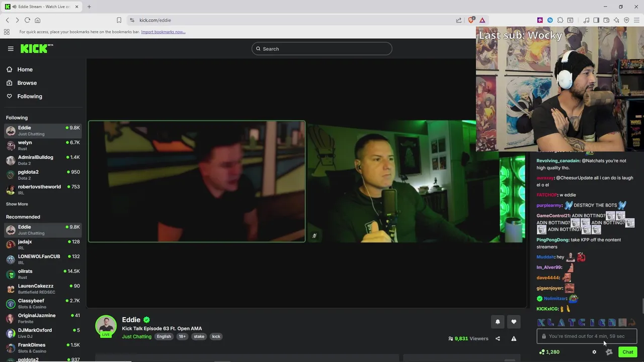Select the stake tag
This screenshot has width=644, height=362.
(199, 336)
